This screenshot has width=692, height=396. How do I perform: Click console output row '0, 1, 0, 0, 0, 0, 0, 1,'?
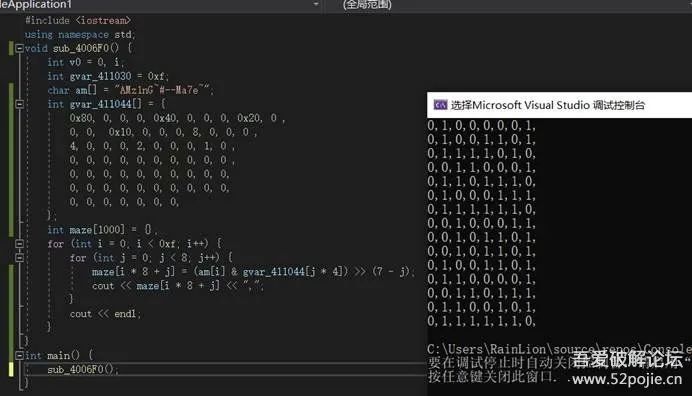(x=481, y=126)
